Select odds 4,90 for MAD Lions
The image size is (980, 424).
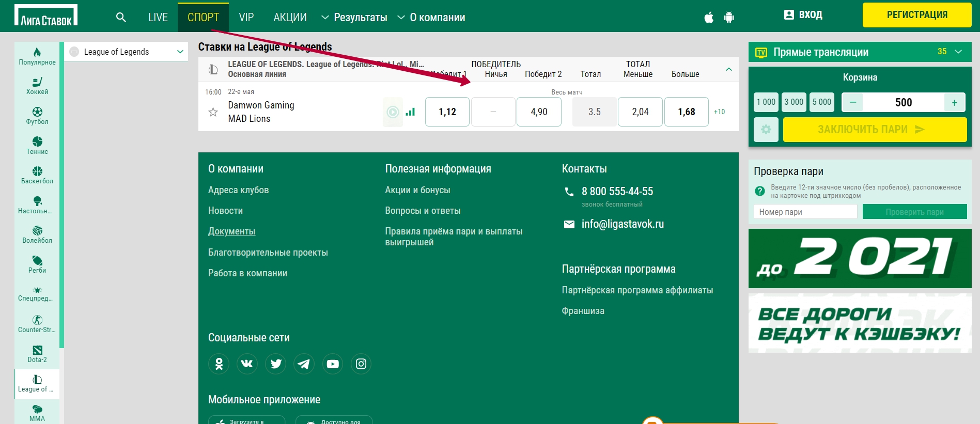(x=539, y=112)
